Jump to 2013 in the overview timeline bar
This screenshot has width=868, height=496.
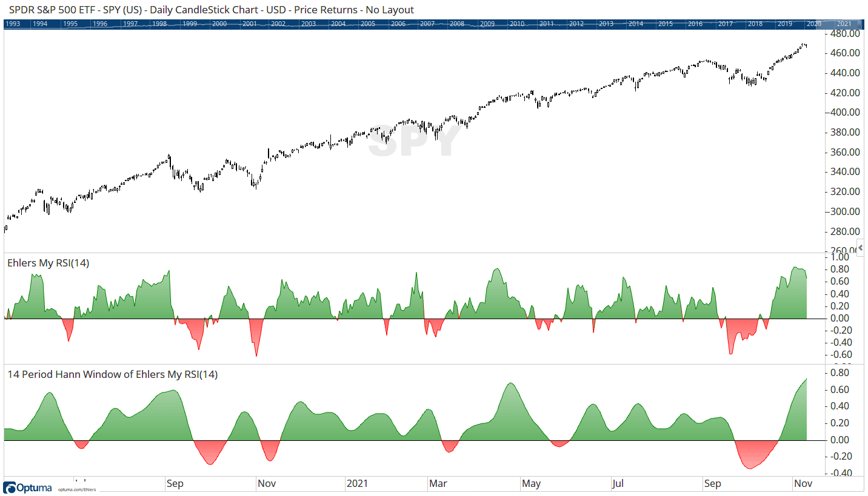coord(606,24)
